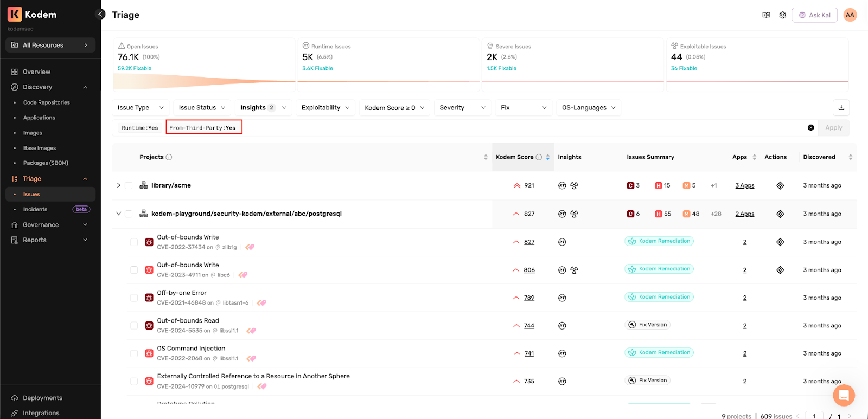Open the Issue Type dropdown
868x419 pixels.
click(x=141, y=107)
